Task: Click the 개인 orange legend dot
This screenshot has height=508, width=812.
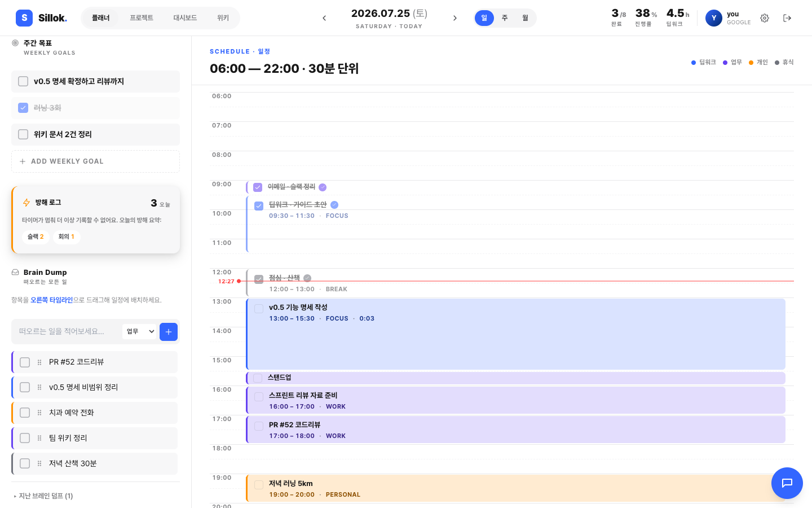Action: [x=751, y=63]
